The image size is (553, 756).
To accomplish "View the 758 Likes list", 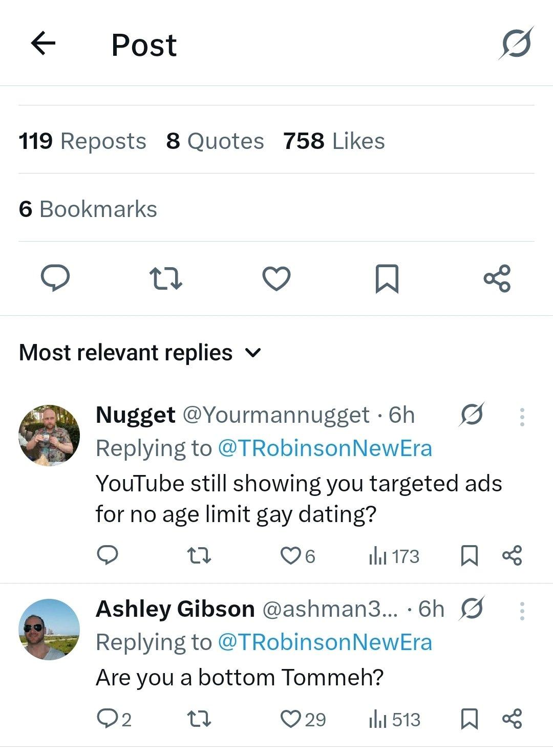I will coord(334,141).
